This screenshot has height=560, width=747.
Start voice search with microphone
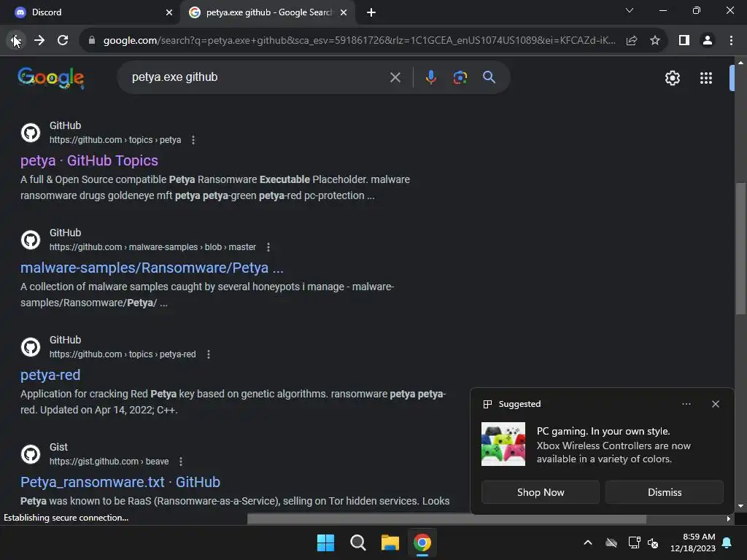coord(430,77)
